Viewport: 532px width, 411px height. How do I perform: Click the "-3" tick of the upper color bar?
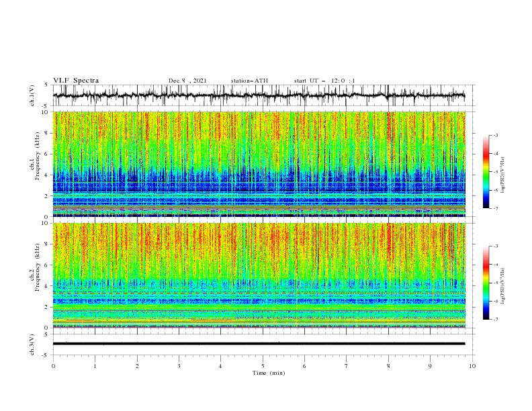pyautogui.click(x=495, y=135)
